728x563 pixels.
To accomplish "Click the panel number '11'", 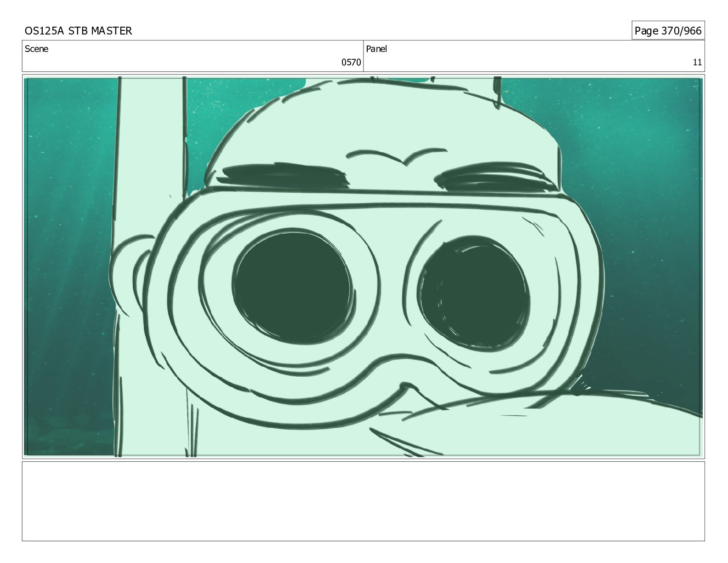I will point(697,63).
